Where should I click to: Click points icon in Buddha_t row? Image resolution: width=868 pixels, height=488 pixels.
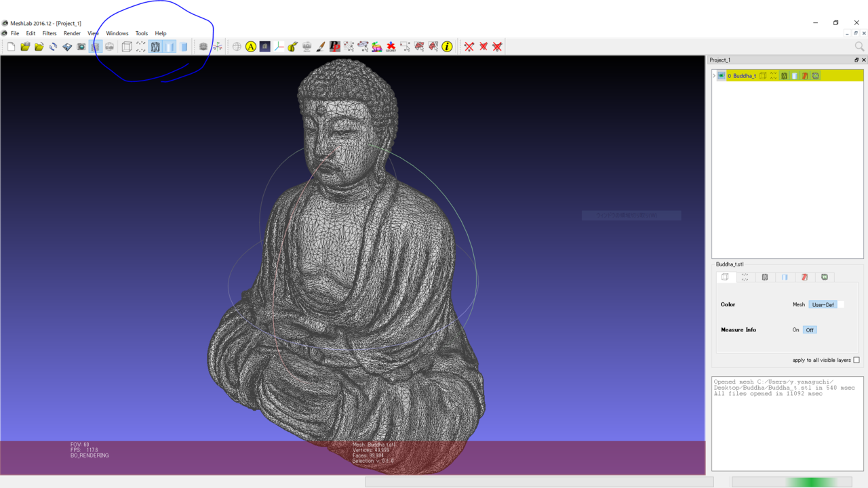[774, 76]
